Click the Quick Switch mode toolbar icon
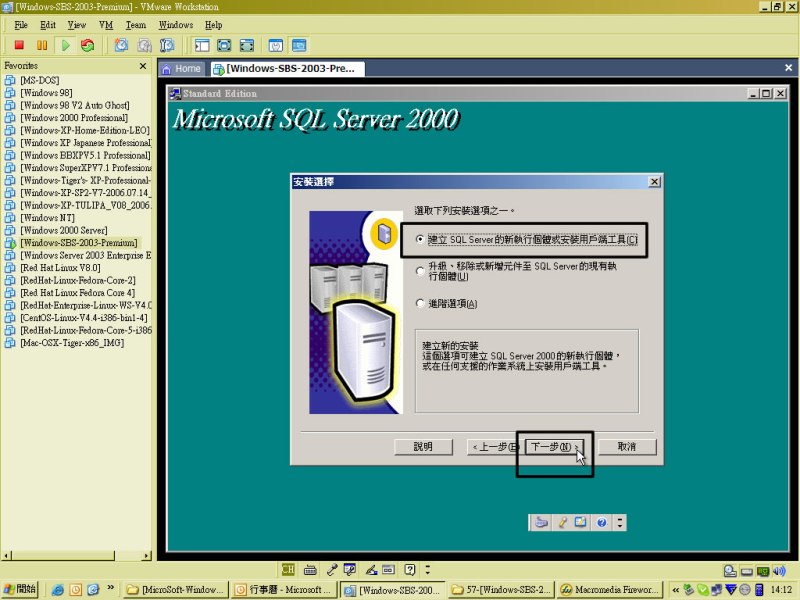The height and width of the screenshot is (600, 800). [224, 45]
